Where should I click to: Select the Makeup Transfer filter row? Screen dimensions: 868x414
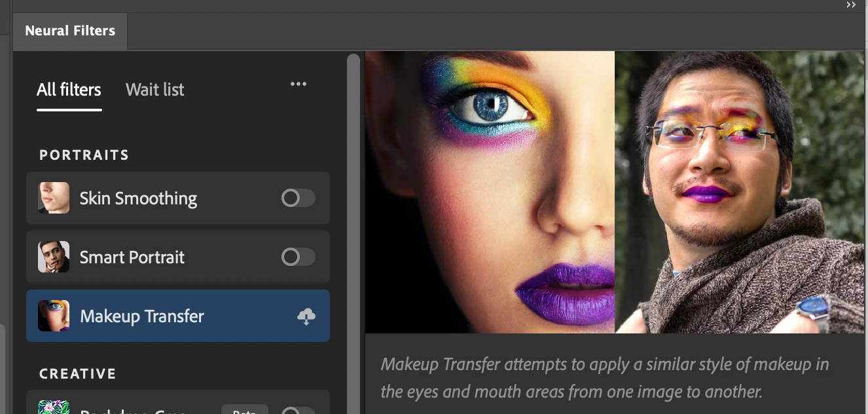tap(178, 316)
